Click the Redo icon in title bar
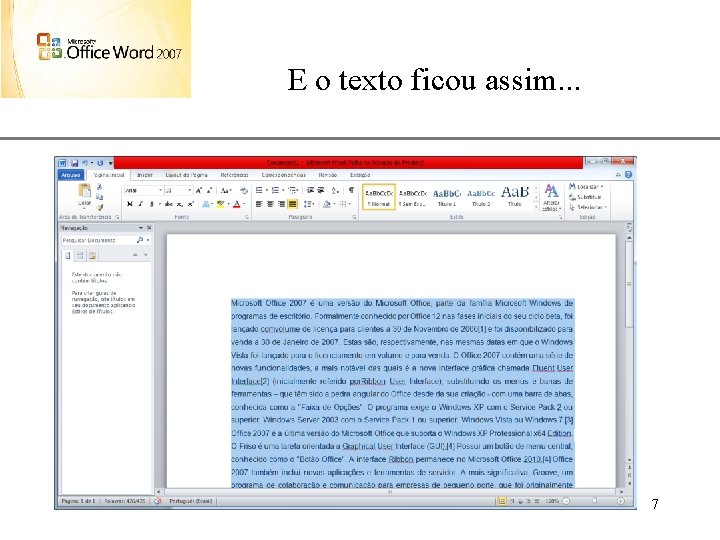720x540 pixels. tap(100, 163)
